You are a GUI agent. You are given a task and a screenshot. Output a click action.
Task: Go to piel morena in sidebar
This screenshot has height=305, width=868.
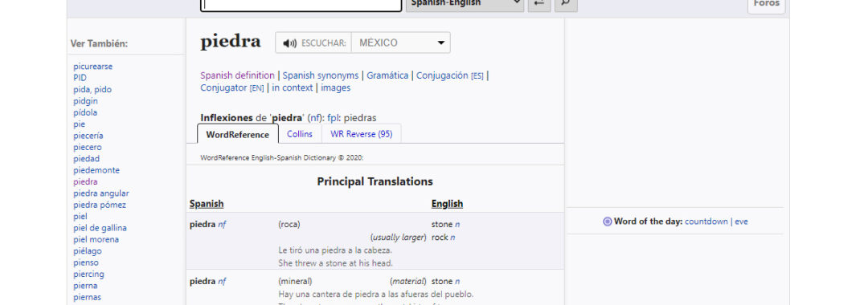click(x=96, y=239)
